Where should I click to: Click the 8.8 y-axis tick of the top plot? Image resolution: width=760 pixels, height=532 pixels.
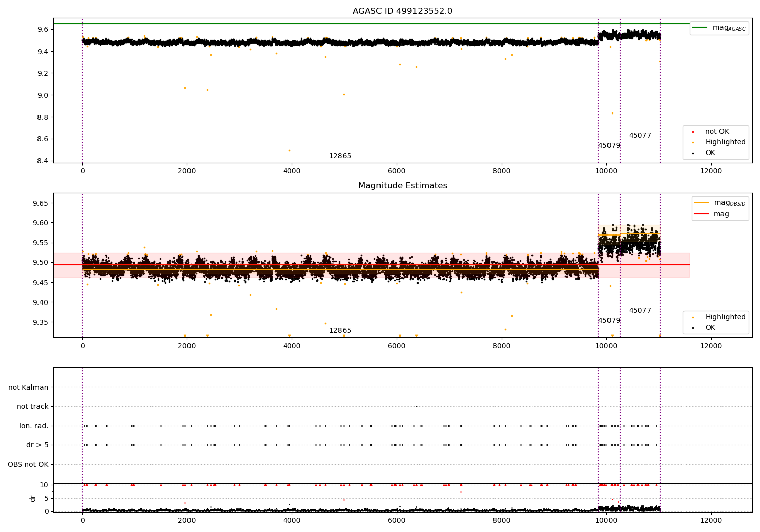click(x=43, y=117)
